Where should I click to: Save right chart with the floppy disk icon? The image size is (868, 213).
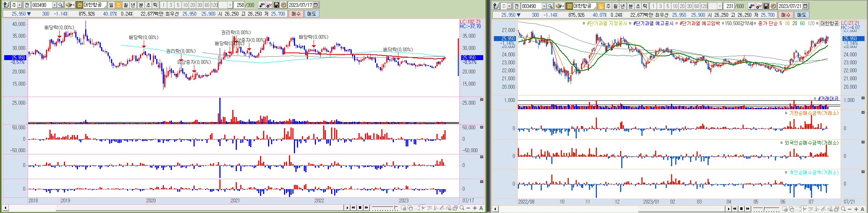[766, 6]
